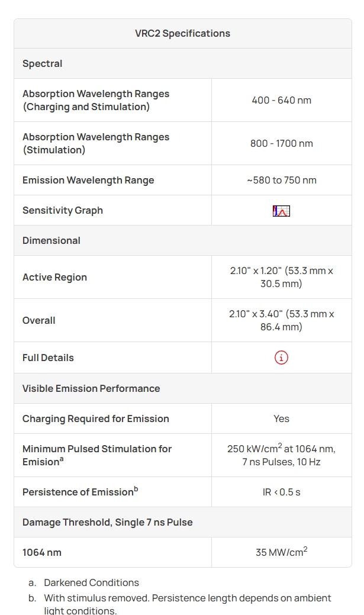Select the Spectral section heading

point(43,63)
